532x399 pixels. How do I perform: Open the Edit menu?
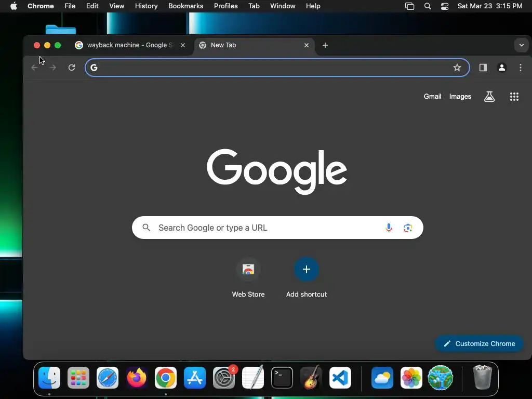point(92,6)
